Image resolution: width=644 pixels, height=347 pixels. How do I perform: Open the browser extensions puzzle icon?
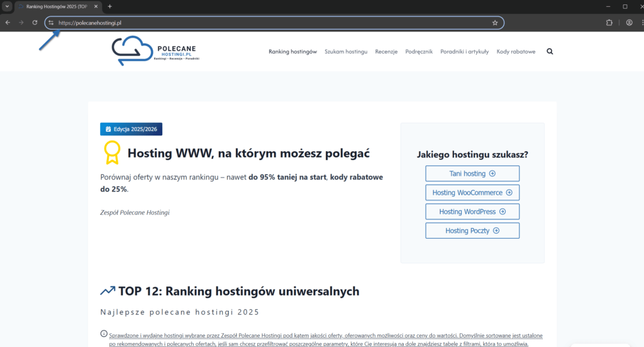(609, 23)
